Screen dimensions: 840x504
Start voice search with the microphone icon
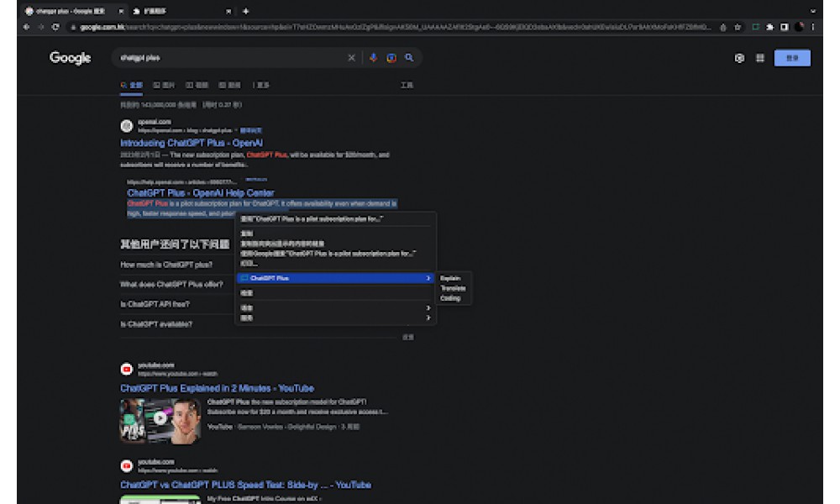374,58
